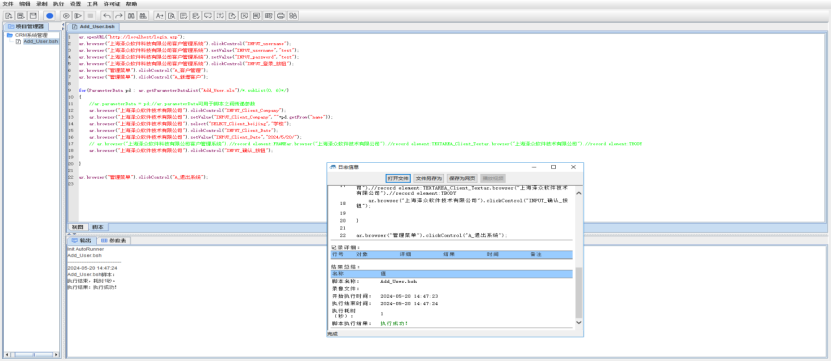Click the find-and-replace binoculars icon

[143, 15]
